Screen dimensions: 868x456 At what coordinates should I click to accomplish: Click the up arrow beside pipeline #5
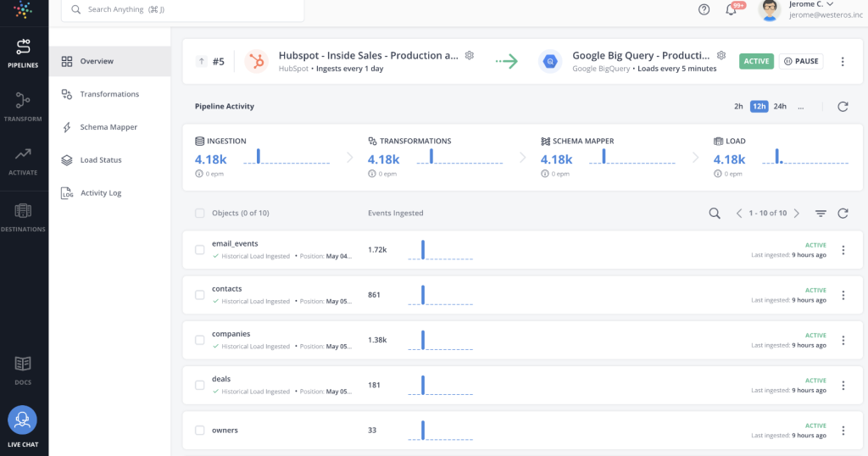[202, 61]
